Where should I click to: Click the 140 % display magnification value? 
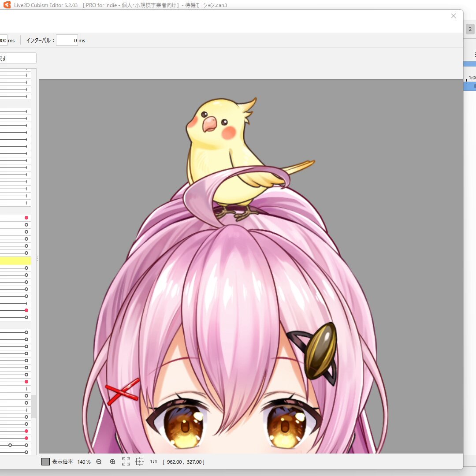pyautogui.click(x=84, y=462)
